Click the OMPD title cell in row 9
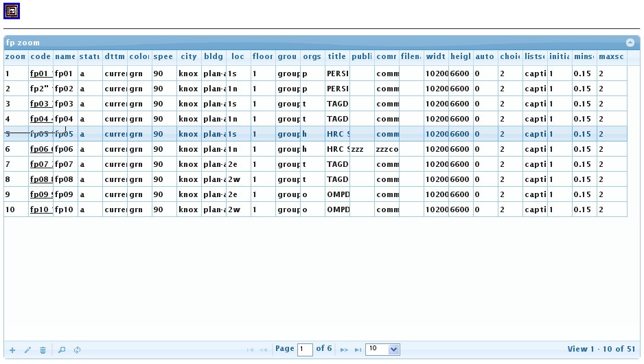 coord(337,194)
